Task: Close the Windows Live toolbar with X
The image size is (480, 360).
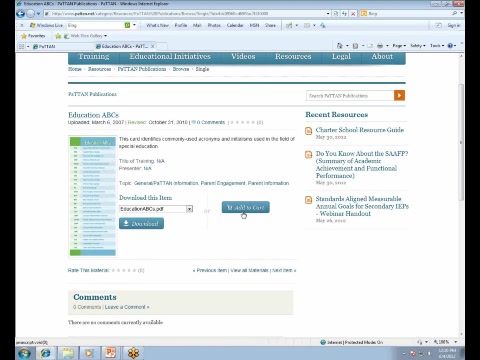Action: pyautogui.click(x=22, y=25)
